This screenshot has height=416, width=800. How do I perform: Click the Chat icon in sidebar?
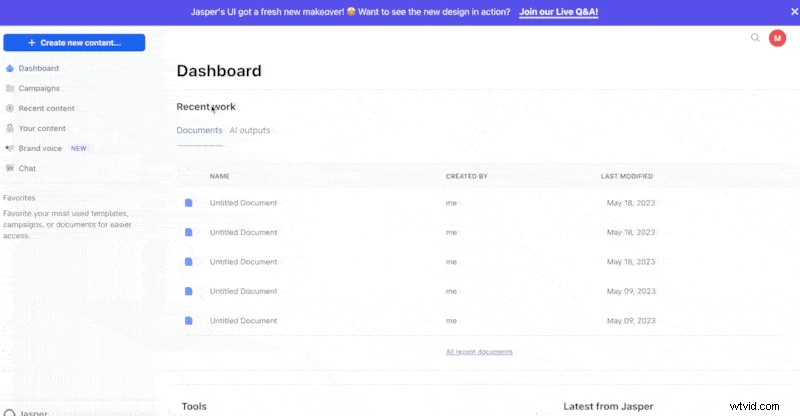10,168
